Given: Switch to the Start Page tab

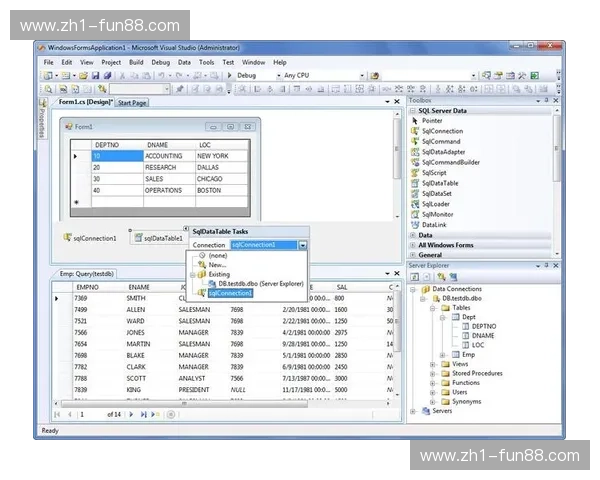Looking at the screenshot, I should tap(132, 103).
